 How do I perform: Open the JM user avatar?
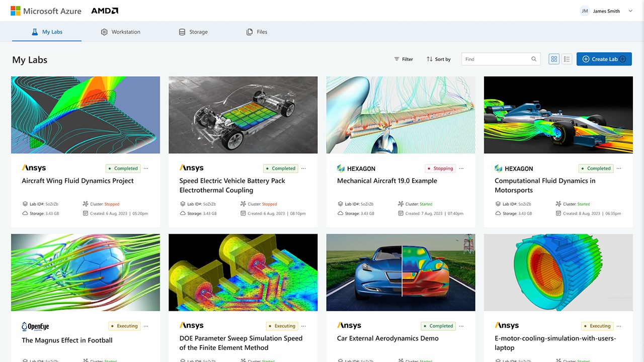[585, 11]
